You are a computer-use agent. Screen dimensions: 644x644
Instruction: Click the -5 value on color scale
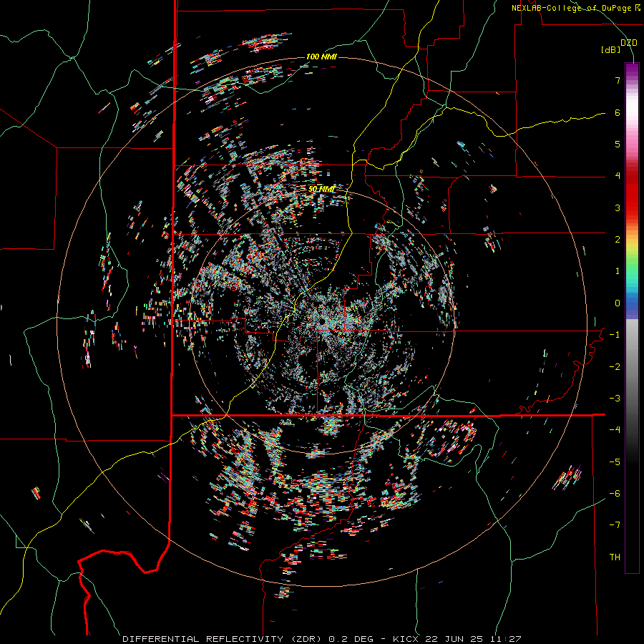pyautogui.click(x=615, y=462)
